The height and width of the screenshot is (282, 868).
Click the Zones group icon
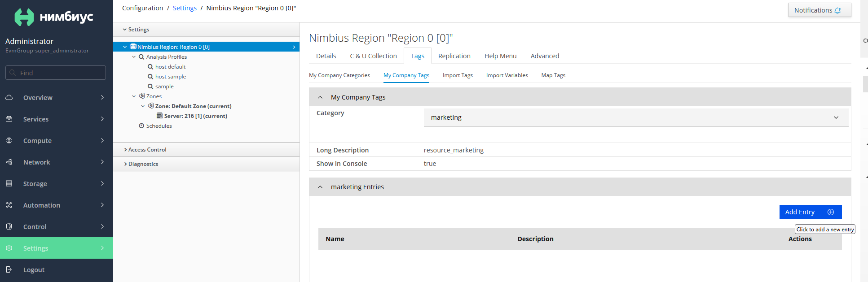click(x=142, y=96)
